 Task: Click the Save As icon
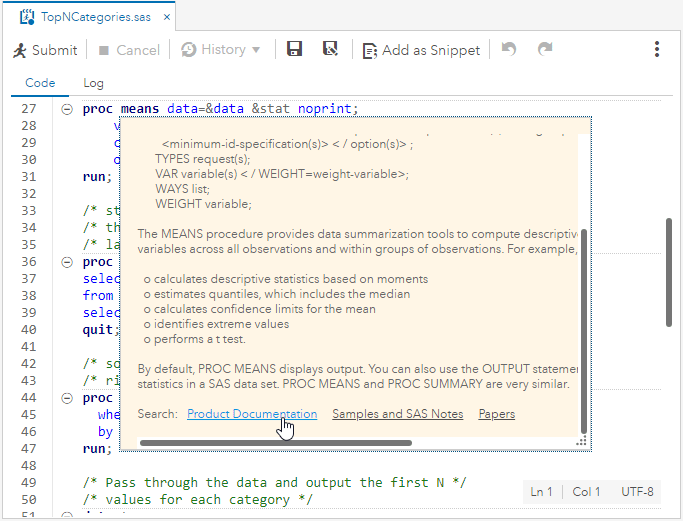[330, 49]
